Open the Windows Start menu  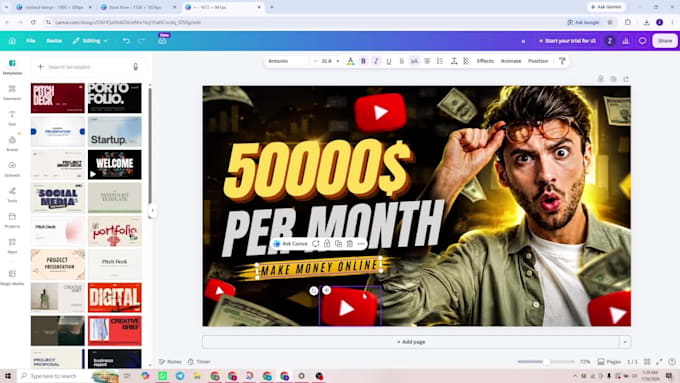(7, 376)
